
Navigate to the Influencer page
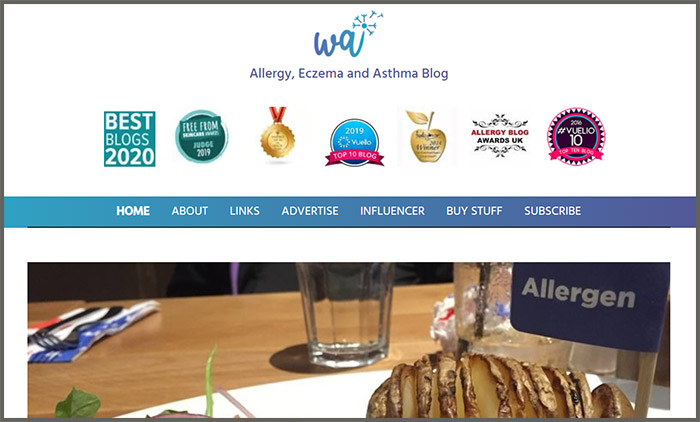[392, 211]
